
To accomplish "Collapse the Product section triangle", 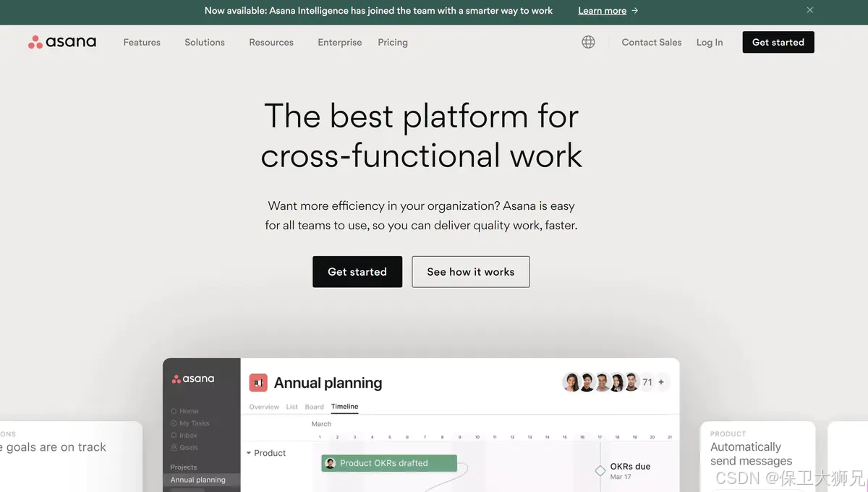I will point(249,453).
